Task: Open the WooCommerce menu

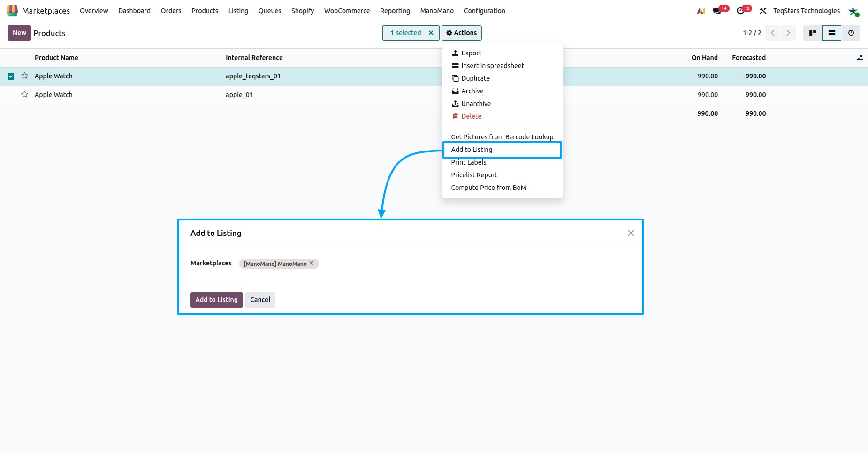Action: tap(347, 11)
